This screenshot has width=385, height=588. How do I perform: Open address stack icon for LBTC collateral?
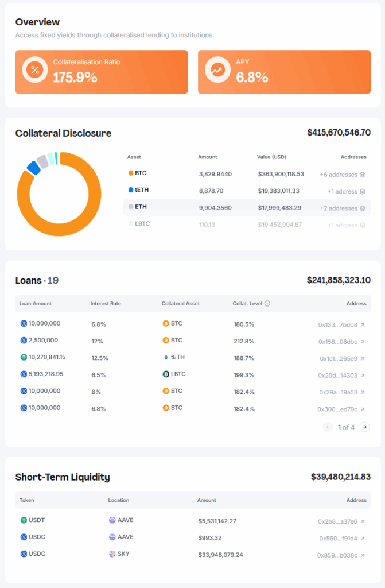click(363, 225)
